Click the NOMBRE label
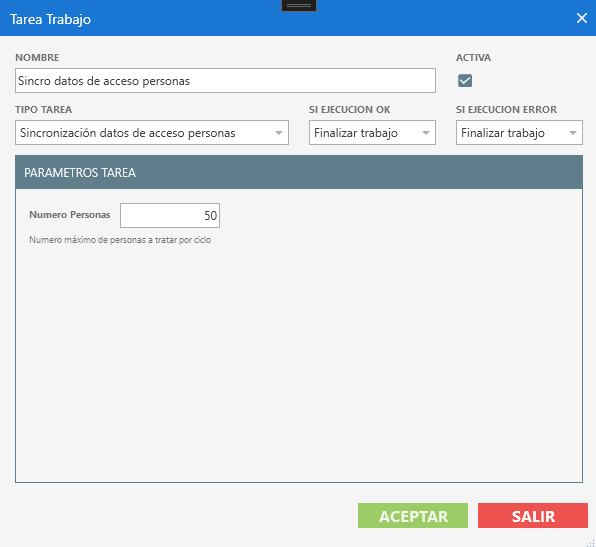This screenshot has width=596, height=547. [x=37, y=57]
